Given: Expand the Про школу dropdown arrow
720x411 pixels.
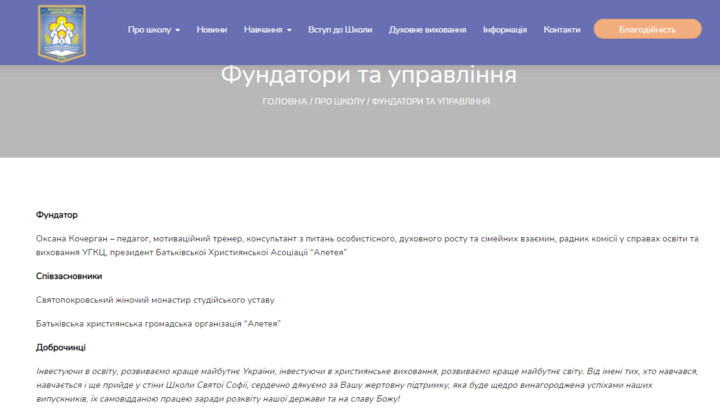Looking at the screenshot, I should point(178,30).
